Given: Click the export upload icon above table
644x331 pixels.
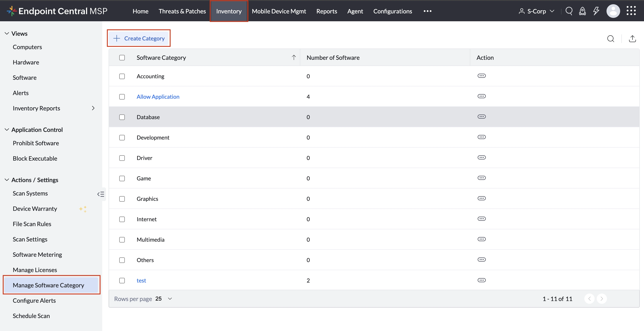Looking at the screenshot, I should 632,39.
